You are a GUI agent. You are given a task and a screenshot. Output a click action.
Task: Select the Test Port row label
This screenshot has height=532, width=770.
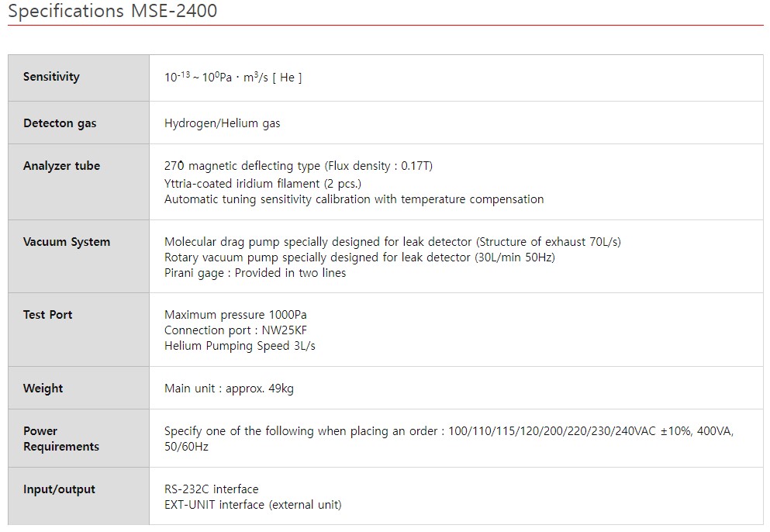47,315
